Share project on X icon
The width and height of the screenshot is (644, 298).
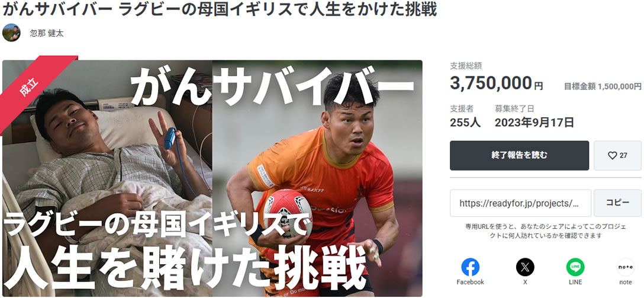pos(525,267)
